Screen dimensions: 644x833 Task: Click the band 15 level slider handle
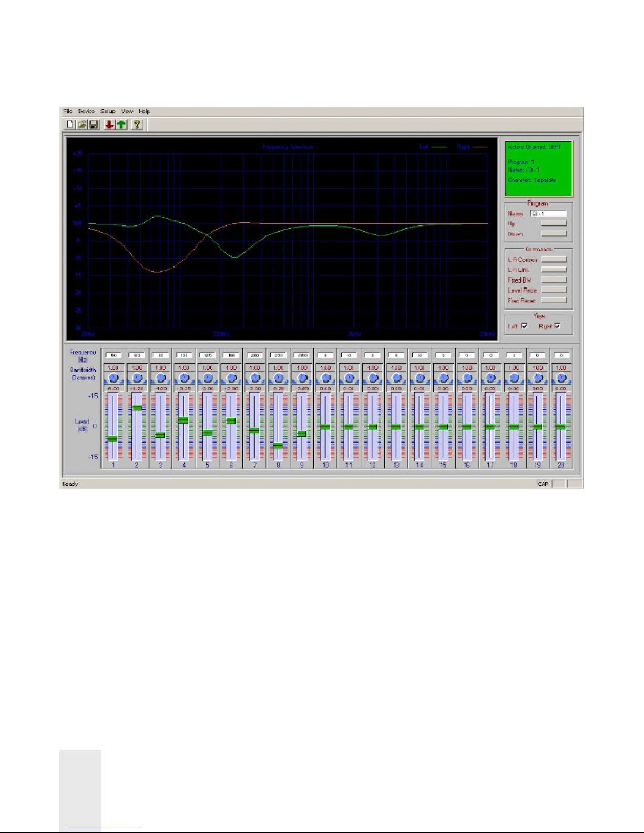443,427
